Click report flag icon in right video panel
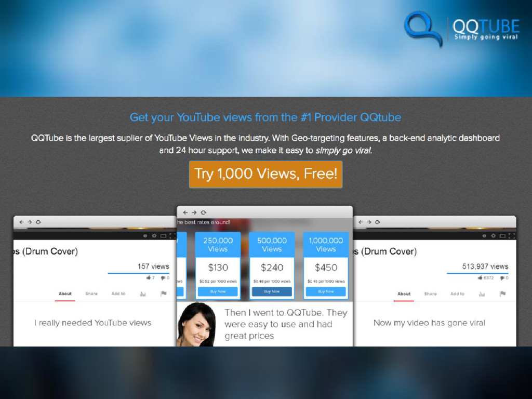The height and width of the screenshot is (399, 532). click(x=502, y=294)
